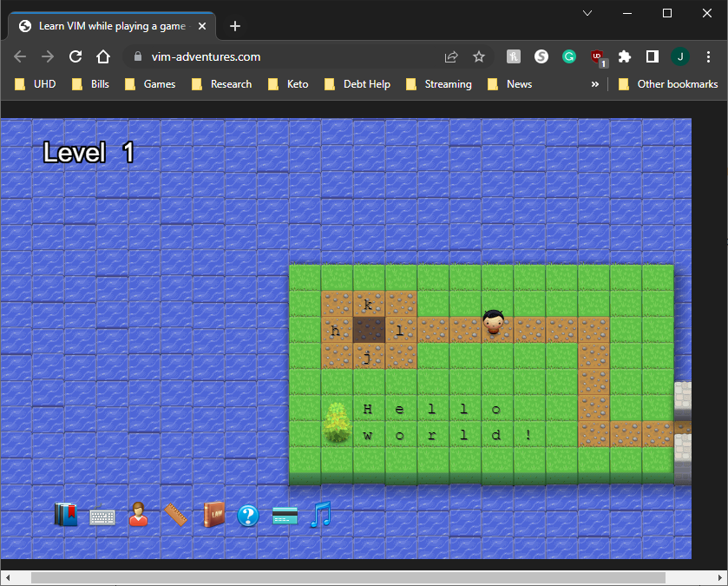Click the 'Level 1' heading
Viewport: 728px width, 586px height.
(89, 152)
